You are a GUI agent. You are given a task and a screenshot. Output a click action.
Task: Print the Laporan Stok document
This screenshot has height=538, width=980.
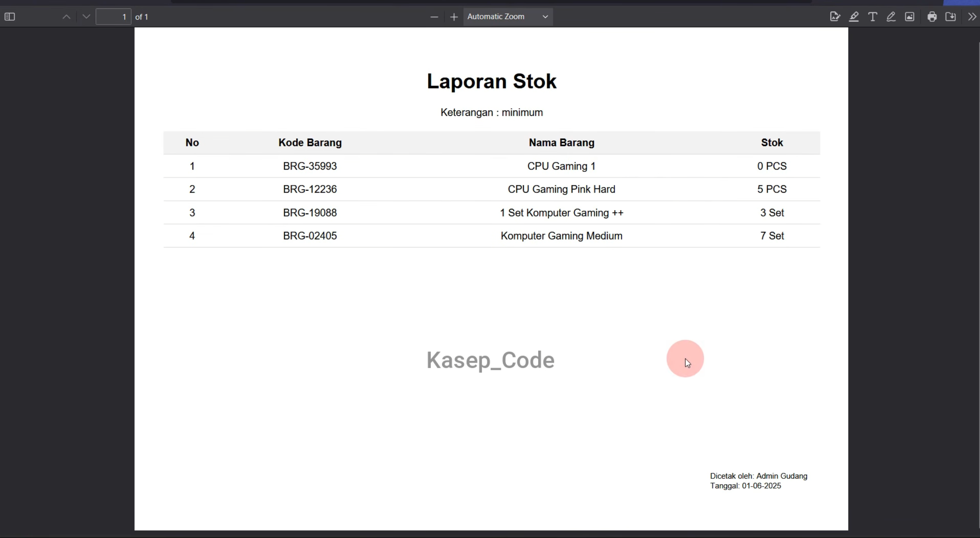[x=932, y=17]
